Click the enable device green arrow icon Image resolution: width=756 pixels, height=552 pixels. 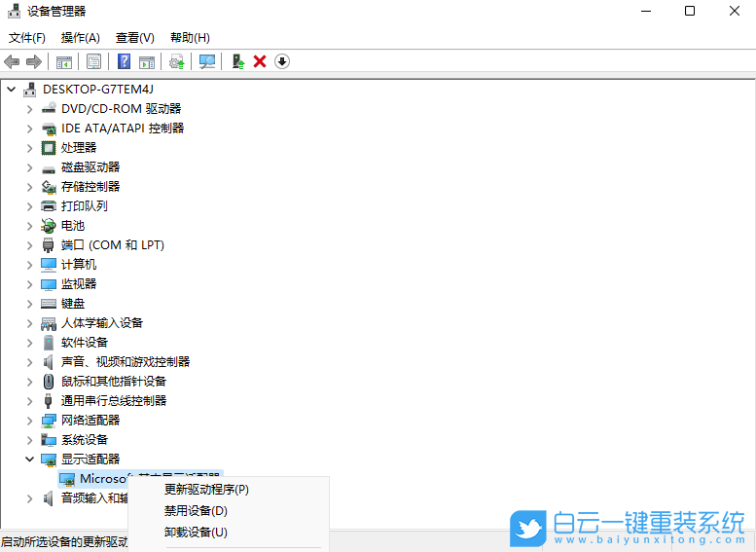tap(238, 61)
